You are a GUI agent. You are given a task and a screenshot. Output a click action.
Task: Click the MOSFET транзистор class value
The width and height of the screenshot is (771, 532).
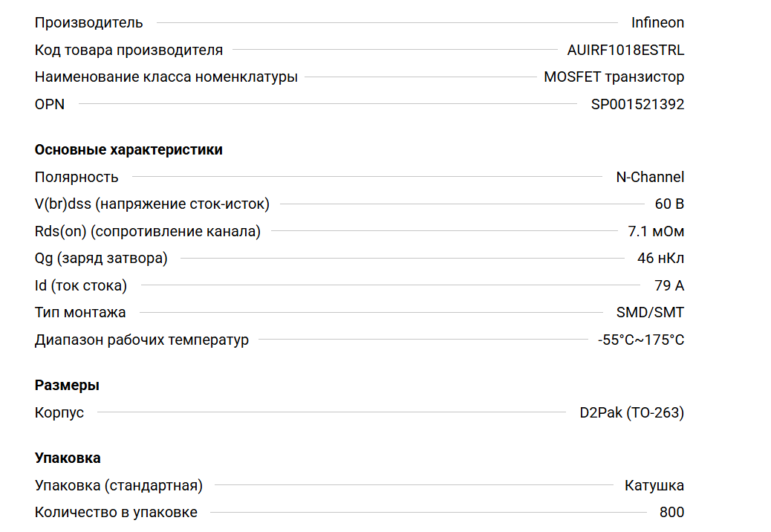pyautogui.click(x=614, y=77)
